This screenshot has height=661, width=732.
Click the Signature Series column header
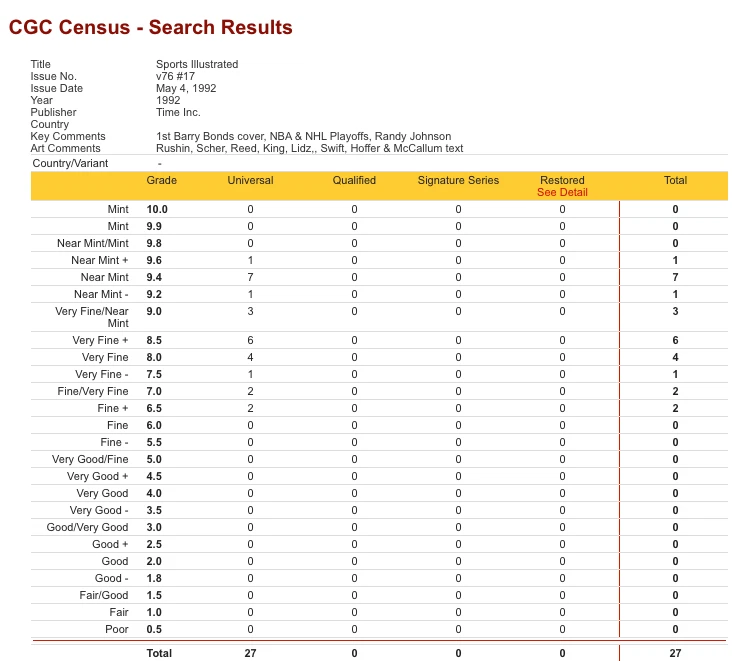[x=458, y=180]
